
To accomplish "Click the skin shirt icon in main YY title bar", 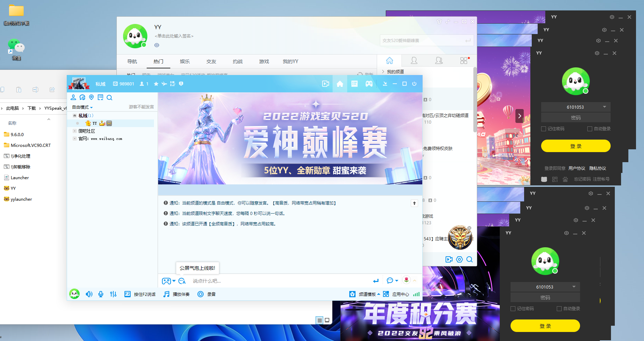I will pyautogui.click(x=439, y=22).
